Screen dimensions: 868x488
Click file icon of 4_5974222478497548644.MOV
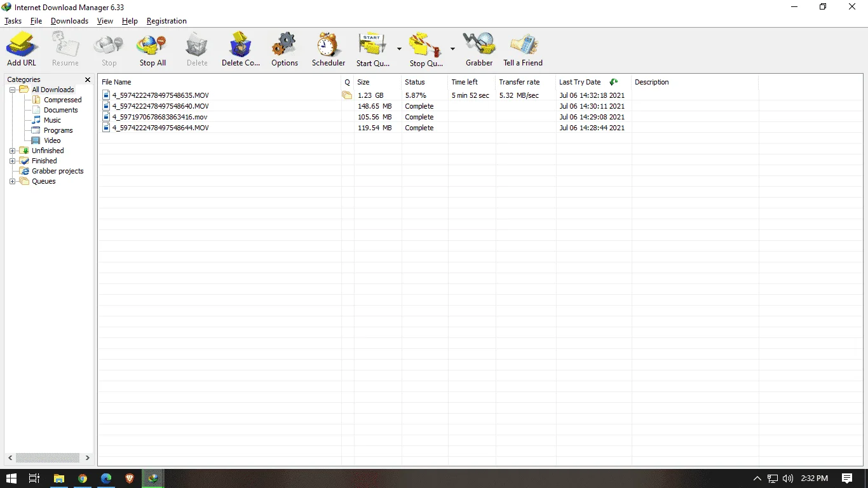click(106, 128)
